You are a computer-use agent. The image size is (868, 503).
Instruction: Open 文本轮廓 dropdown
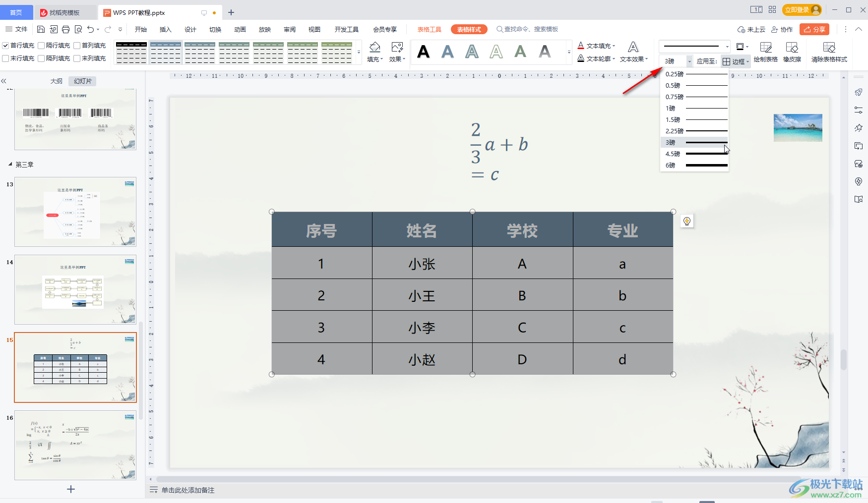[597, 58]
